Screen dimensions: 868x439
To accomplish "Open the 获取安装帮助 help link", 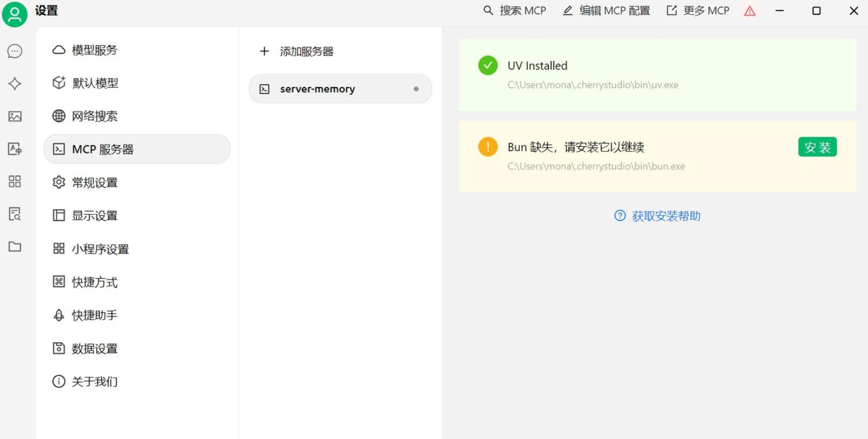I will point(657,216).
